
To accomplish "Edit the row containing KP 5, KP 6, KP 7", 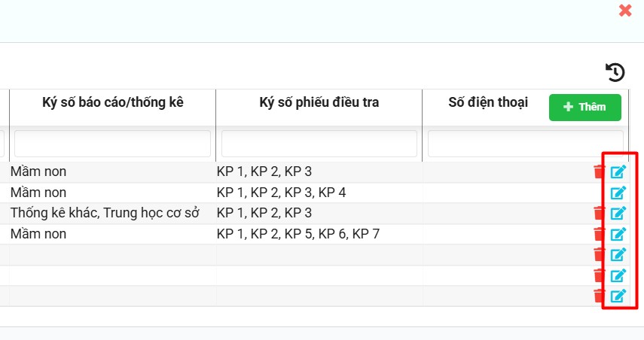I will [x=618, y=234].
